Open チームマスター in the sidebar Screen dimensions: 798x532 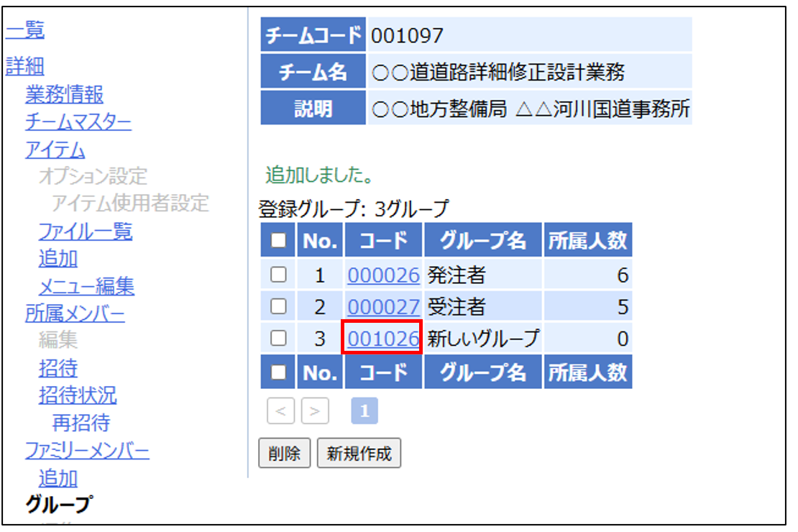point(78,122)
